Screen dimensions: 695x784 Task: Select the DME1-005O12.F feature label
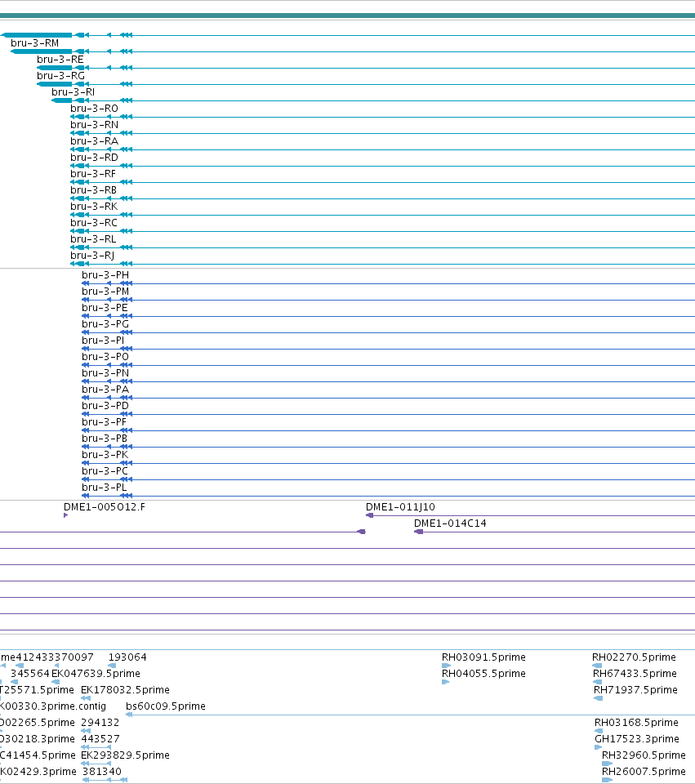[x=105, y=507]
